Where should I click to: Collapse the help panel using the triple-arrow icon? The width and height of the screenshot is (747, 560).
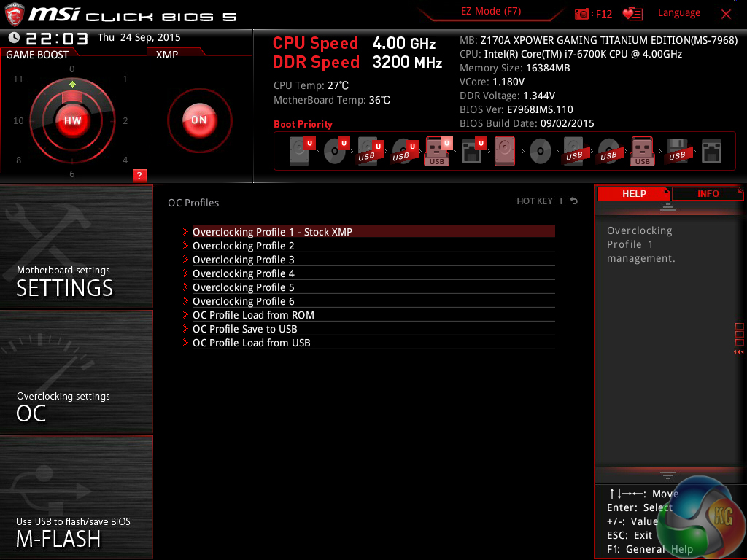[x=739, y=352]
